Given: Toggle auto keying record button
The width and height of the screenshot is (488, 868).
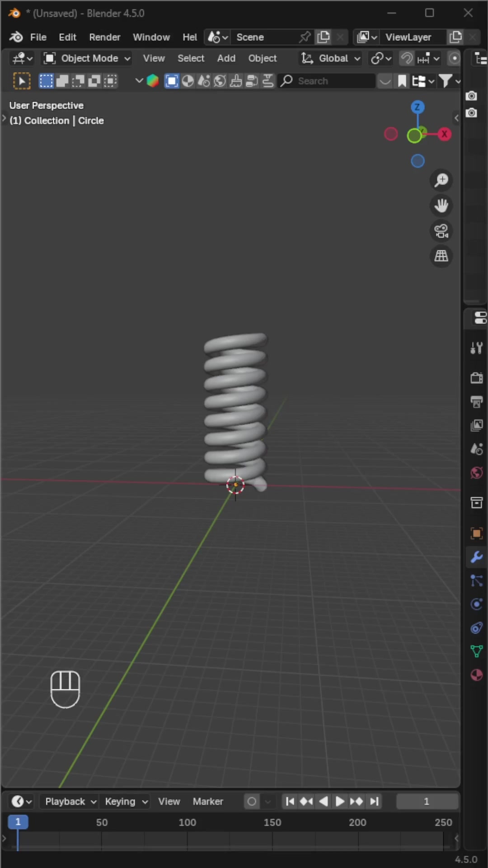Looking at the screenshot, I should point(252,802).
